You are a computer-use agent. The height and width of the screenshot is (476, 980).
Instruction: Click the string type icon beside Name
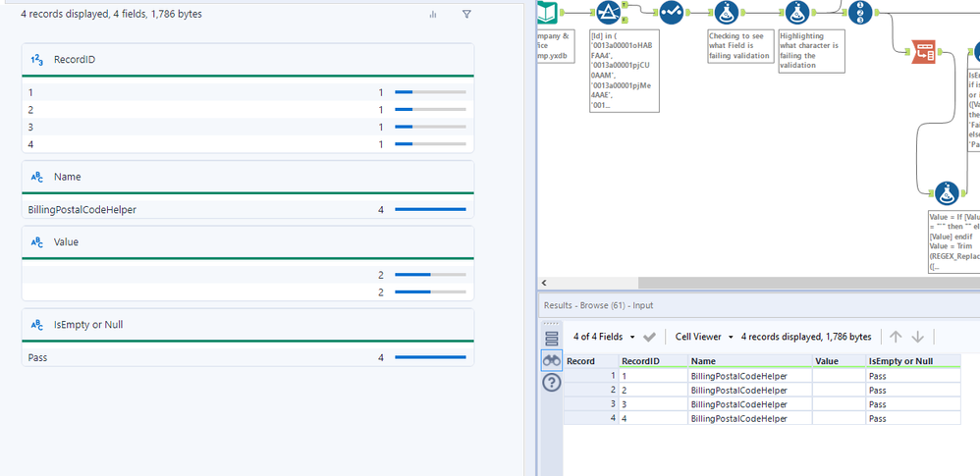37,178
